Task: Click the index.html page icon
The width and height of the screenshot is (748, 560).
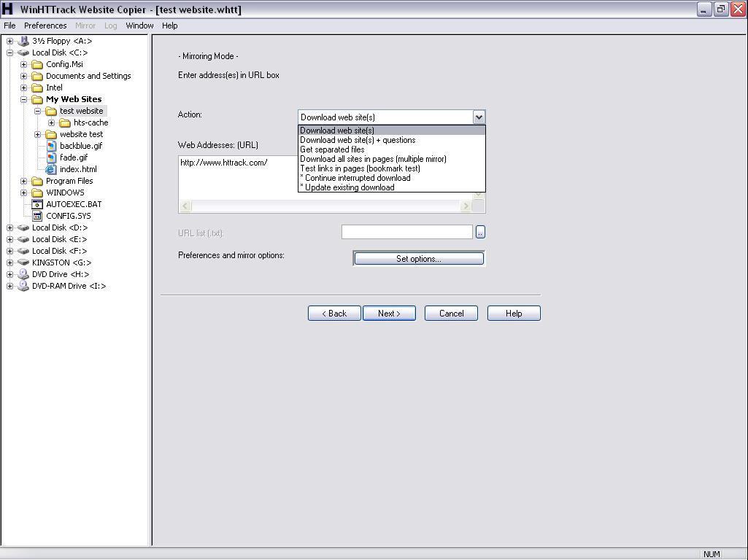Action: point(51,169)
